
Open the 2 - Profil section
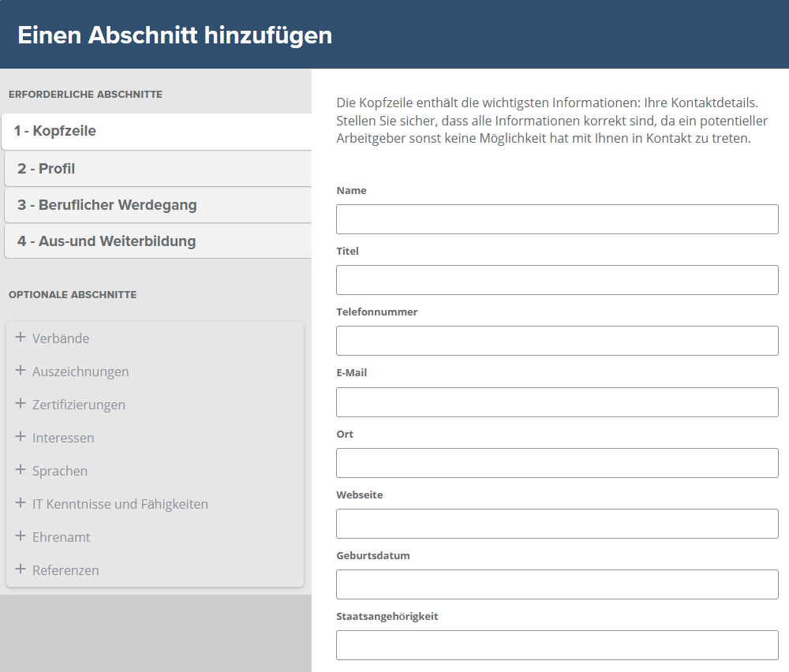[x=158, y=169]
